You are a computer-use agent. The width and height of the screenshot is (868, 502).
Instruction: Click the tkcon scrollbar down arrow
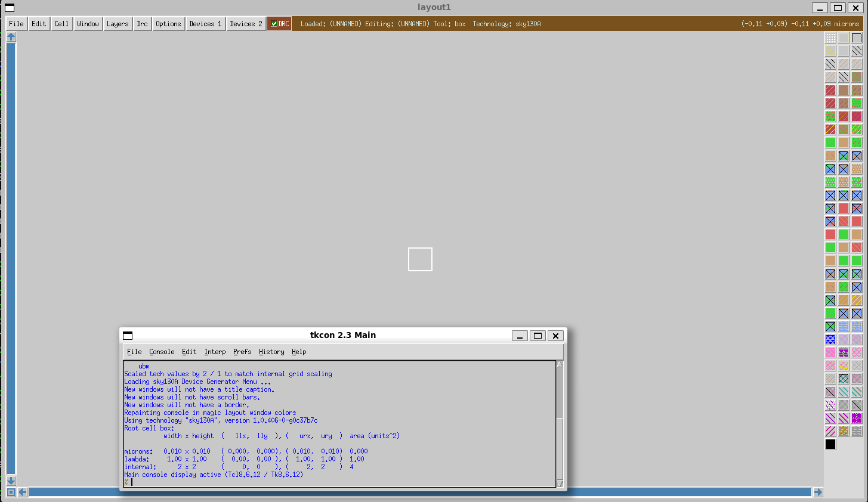(560, 484)
